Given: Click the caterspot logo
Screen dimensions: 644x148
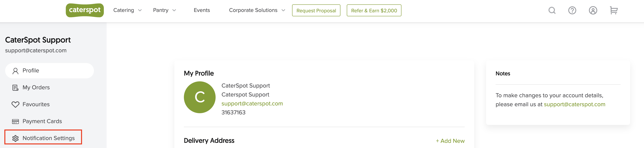Looking at the screenshot, I should coord(85,10).
